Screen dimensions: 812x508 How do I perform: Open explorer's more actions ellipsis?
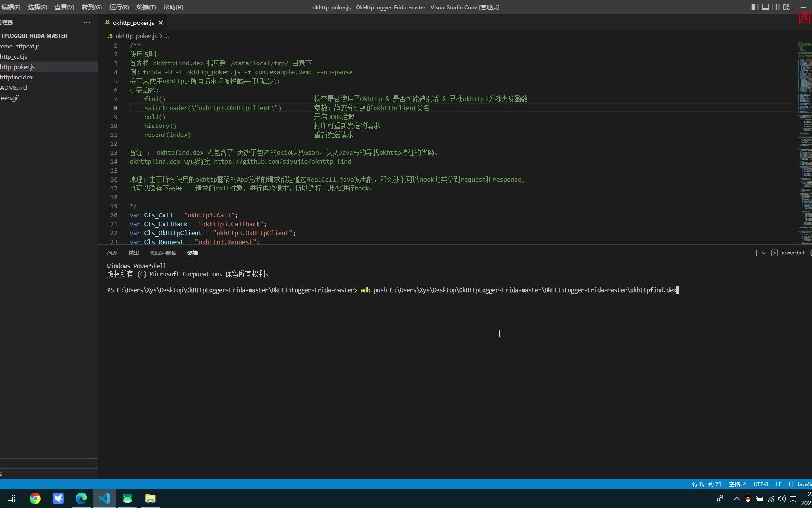coord(86,23)
